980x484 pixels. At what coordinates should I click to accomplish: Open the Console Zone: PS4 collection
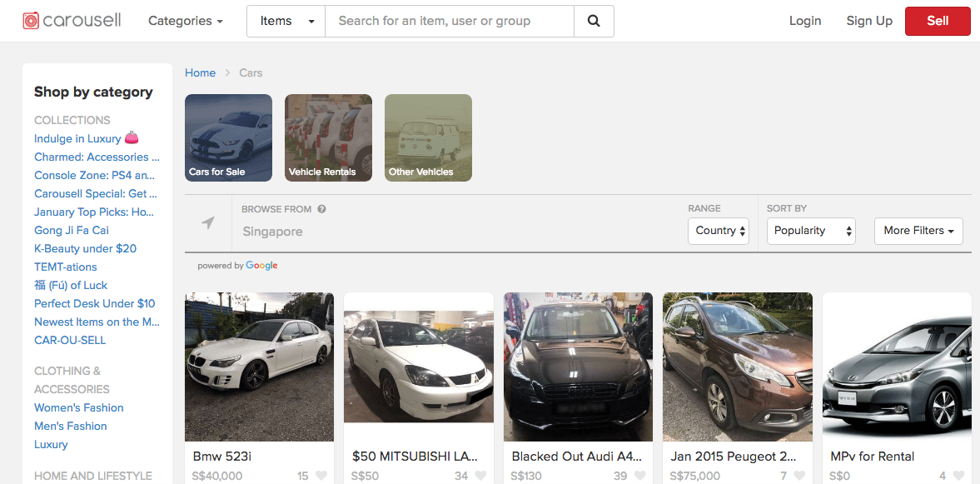tap(94, 175)
